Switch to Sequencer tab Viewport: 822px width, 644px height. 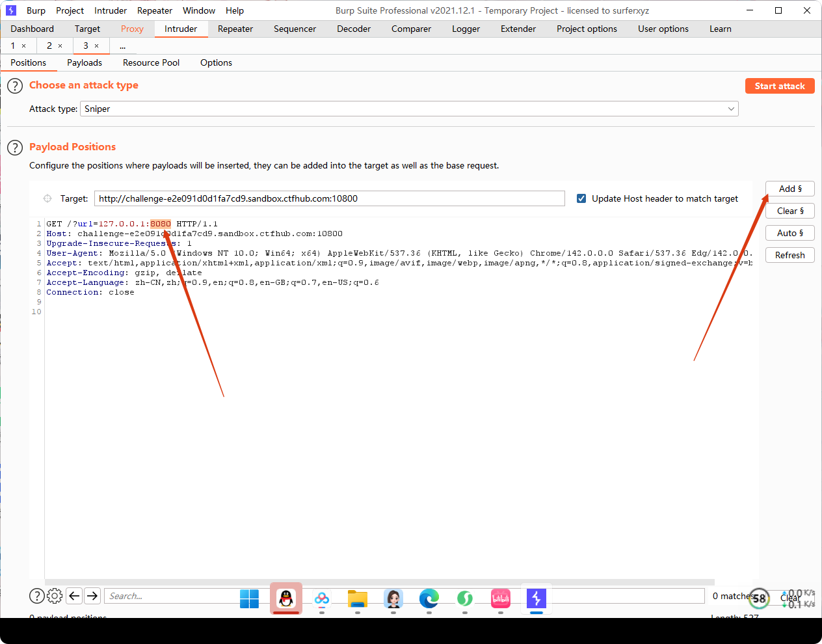[295, 29]
